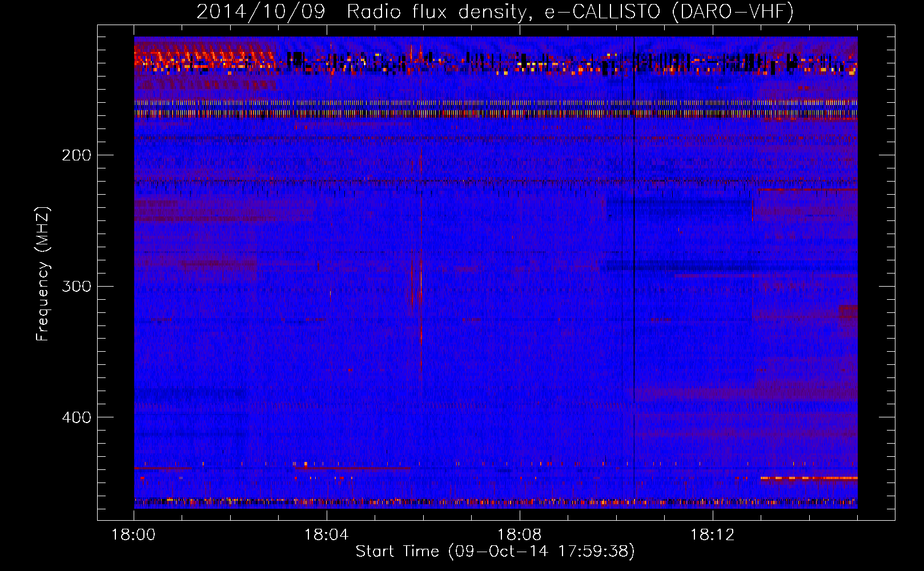Click the plot title "2014/10/09 Radio flux density, e-CALLISTO (DARO-VHF)"
The image size is (924, 571).
coord(495,11)
